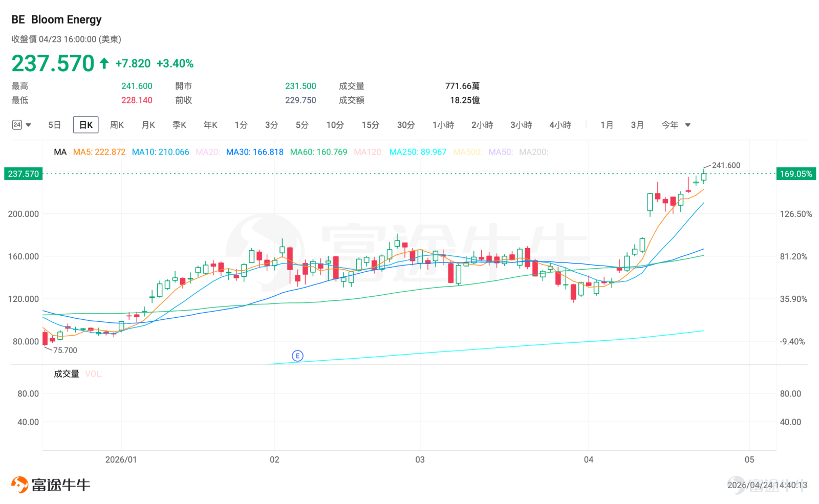819x504 pixels.
Task: Set range to 3月
Action: tap(637, 125)
